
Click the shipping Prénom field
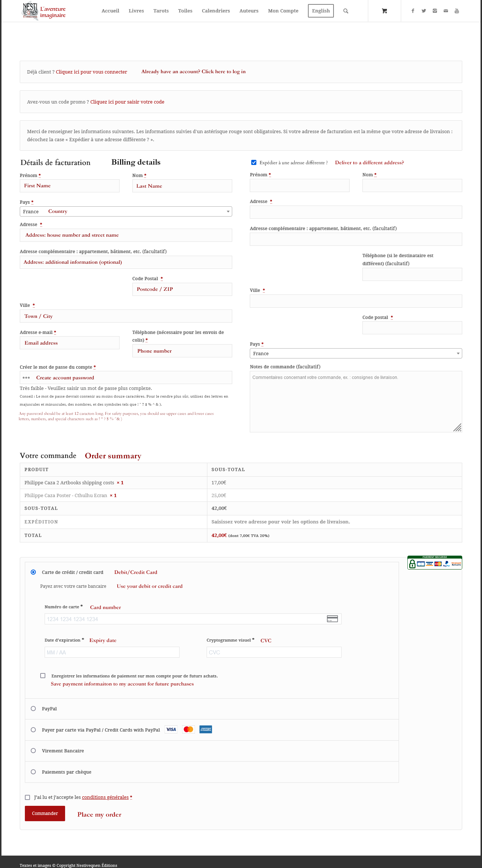click(x=300, y=185)
